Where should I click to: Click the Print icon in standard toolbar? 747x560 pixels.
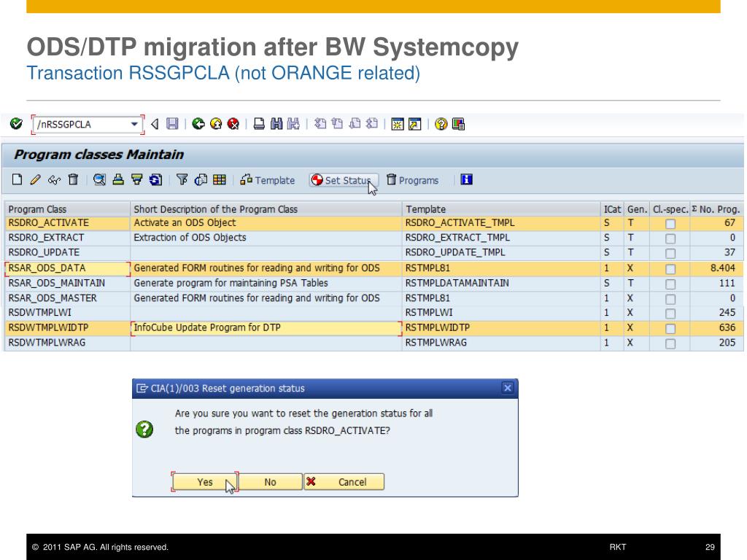point(259,124)
